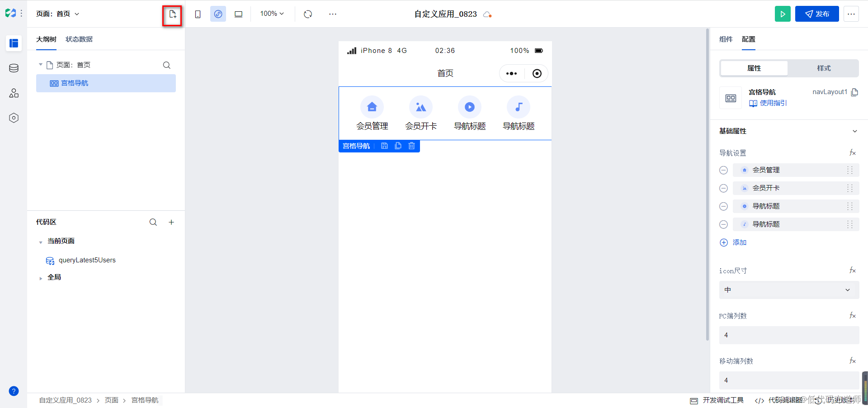Toggle expression for 导航设置
The width and height of the screenshot is (868, 408).
853,153
